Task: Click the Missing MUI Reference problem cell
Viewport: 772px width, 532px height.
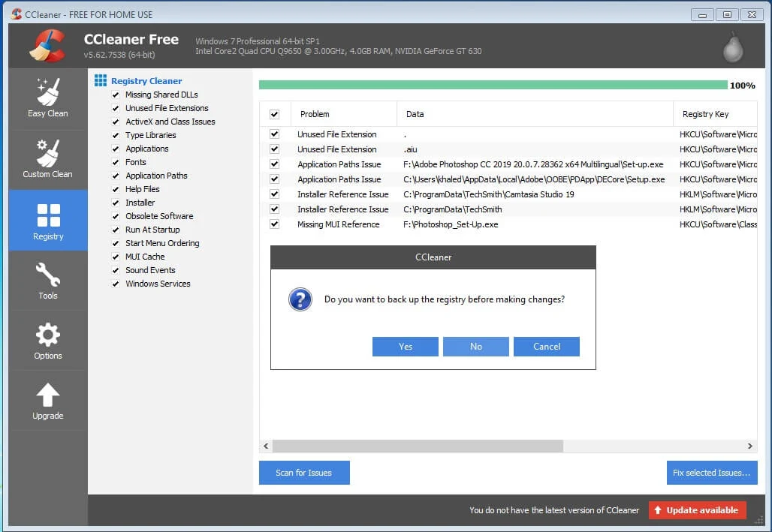Action: tap(338, 224)
